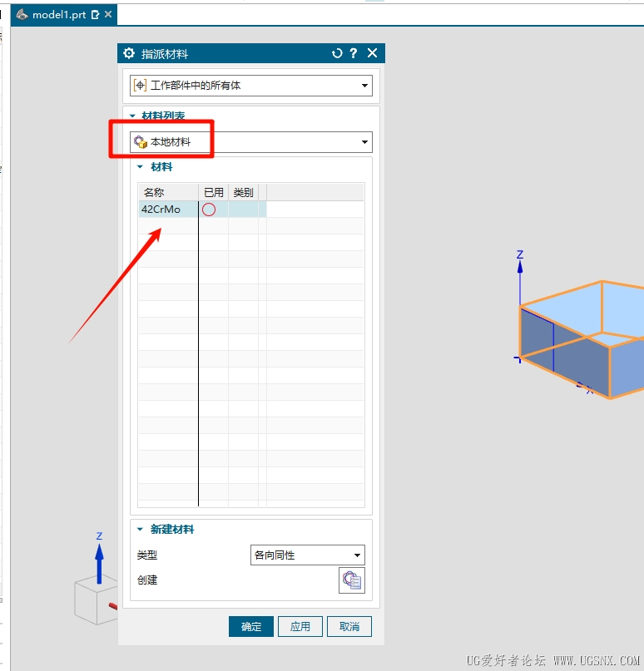Close the 指派材料 dialog
644x671 pixels.
click(372, 53)
